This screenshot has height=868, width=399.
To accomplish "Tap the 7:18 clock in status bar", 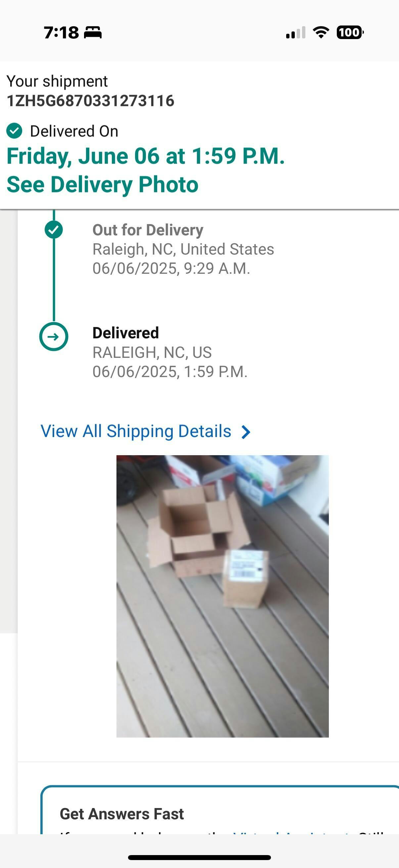I will tap(61, 33).
